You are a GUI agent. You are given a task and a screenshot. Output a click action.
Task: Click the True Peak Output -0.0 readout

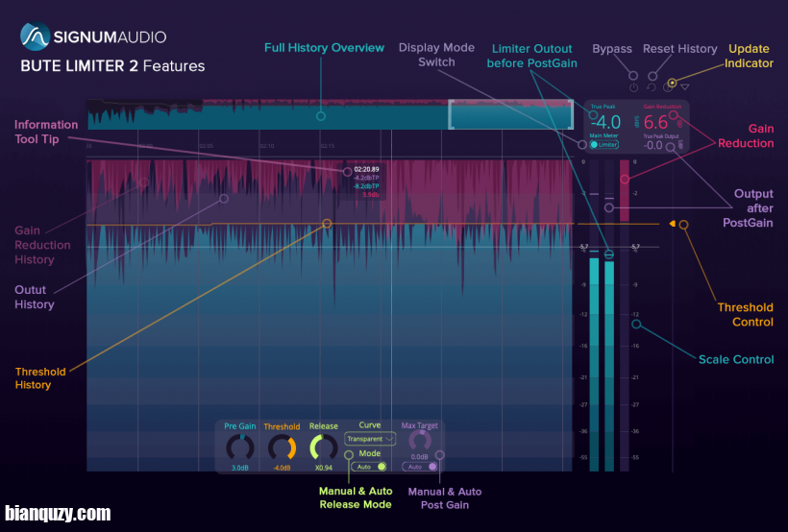point(653,145)
